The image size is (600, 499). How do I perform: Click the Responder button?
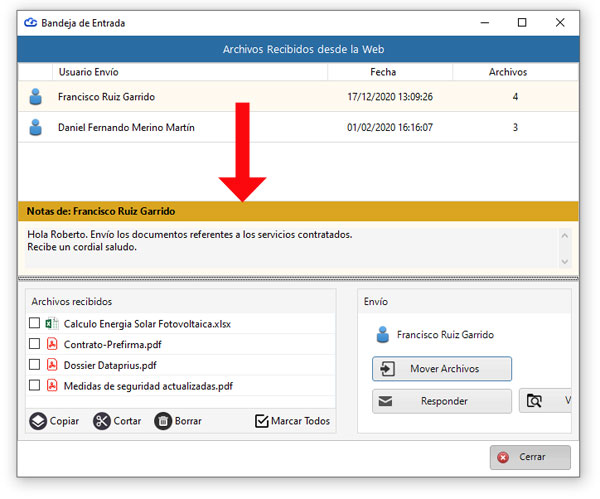click(x=442, y=401)
